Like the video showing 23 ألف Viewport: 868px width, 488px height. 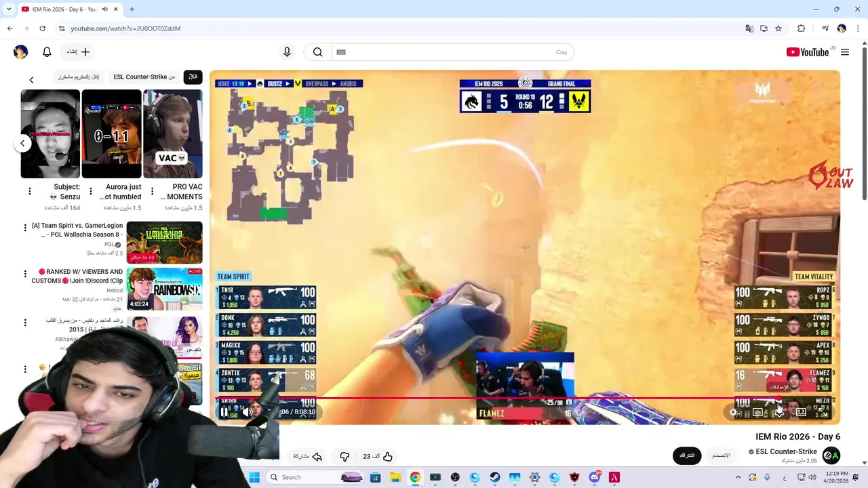378,456
